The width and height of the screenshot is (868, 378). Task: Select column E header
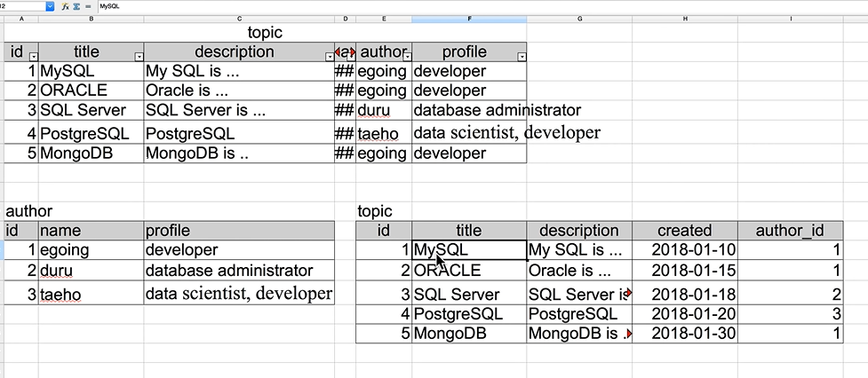pyautogui.click(x=384, y=19)
